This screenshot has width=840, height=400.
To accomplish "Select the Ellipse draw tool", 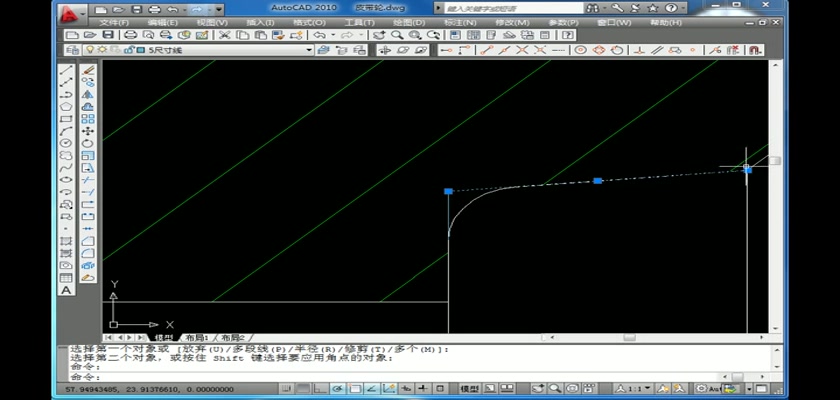I will click(x=66, y=180).
